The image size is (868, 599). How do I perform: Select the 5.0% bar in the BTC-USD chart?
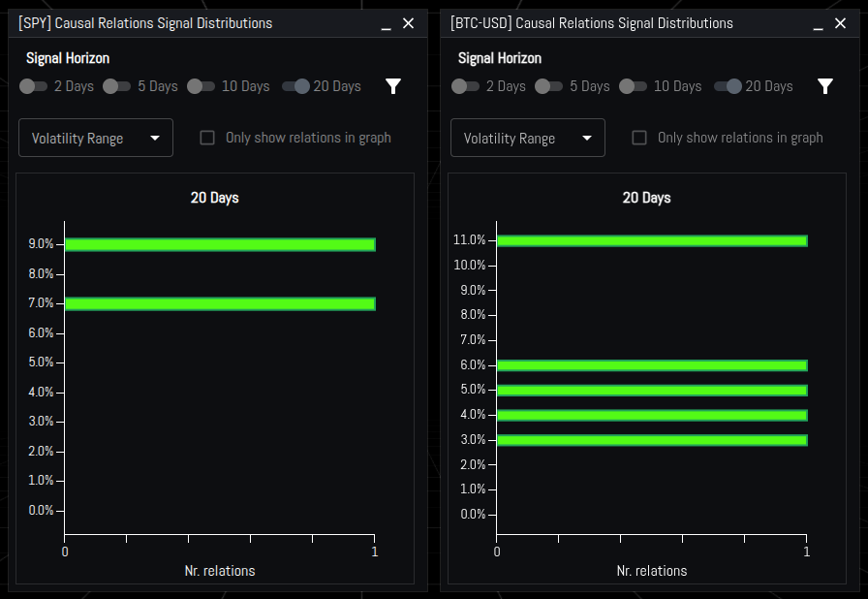coord(652,391)
